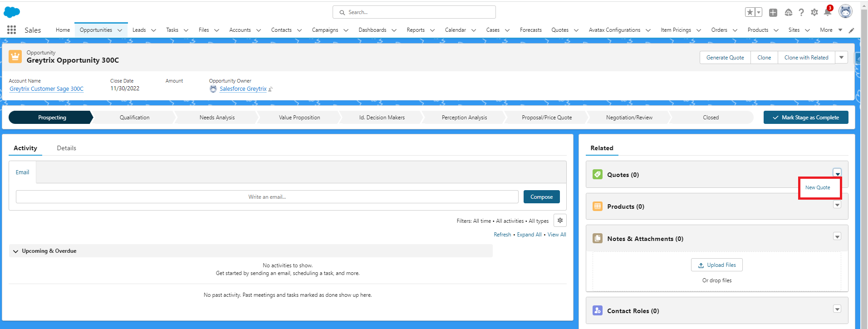Click the Salesforce cloud logo
This screenshot has width=868, height=329.
coord(12,12)
